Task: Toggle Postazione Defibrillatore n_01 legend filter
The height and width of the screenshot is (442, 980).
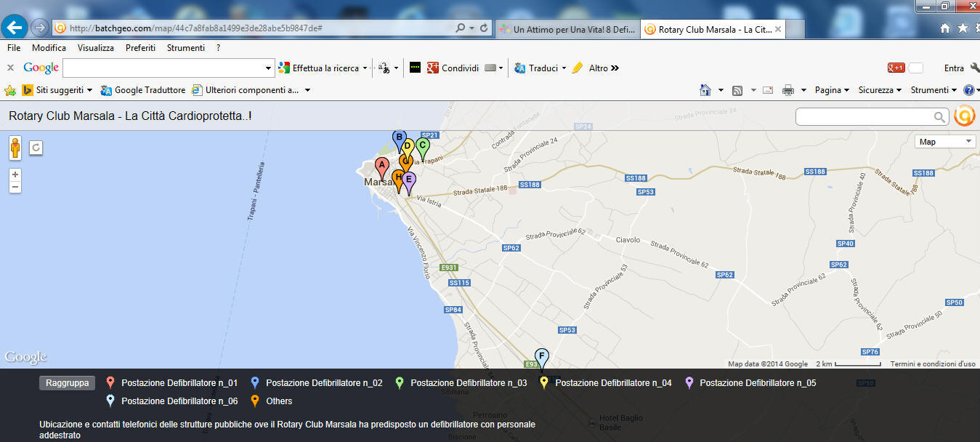Action: (172, 383)
